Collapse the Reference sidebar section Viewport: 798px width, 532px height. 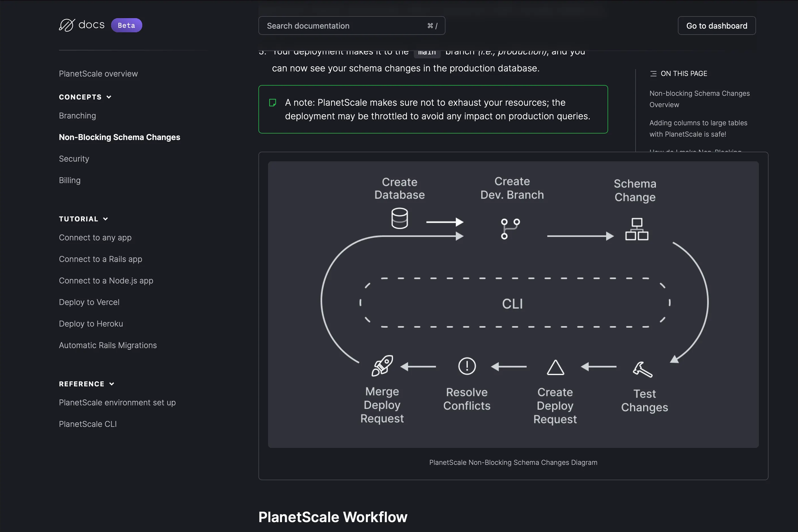pos(112,384)
